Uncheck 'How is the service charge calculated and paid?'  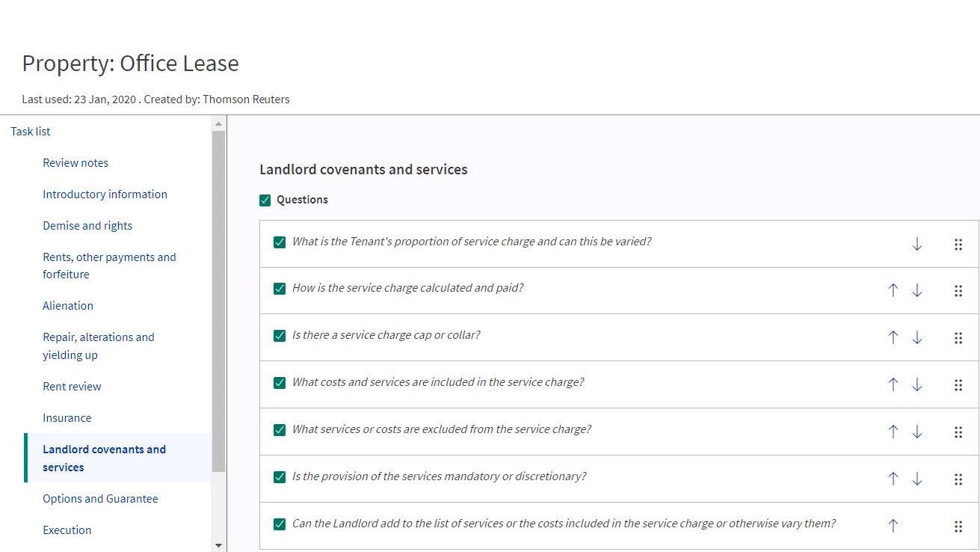280,289
